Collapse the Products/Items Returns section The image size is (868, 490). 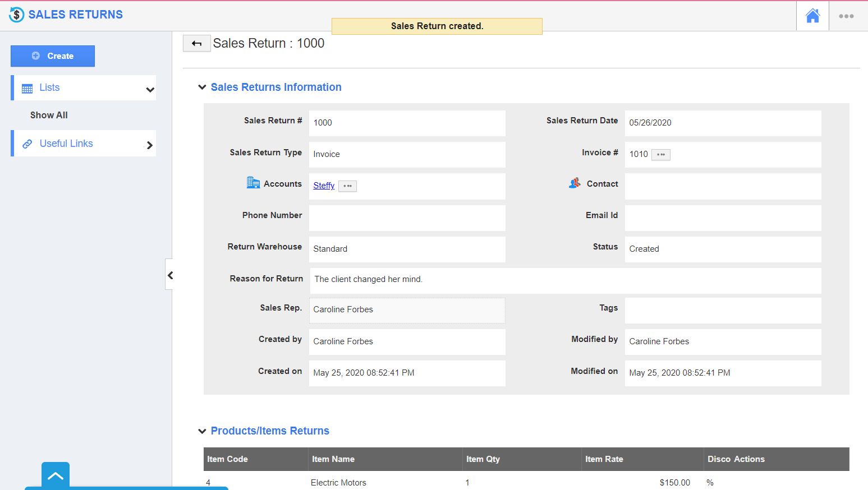[202, 431]
